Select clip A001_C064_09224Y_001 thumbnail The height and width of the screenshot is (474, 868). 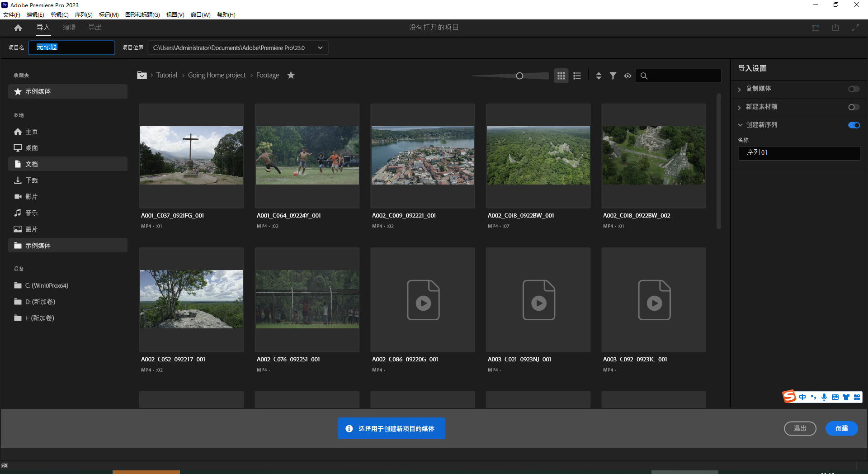pos(307,156)
